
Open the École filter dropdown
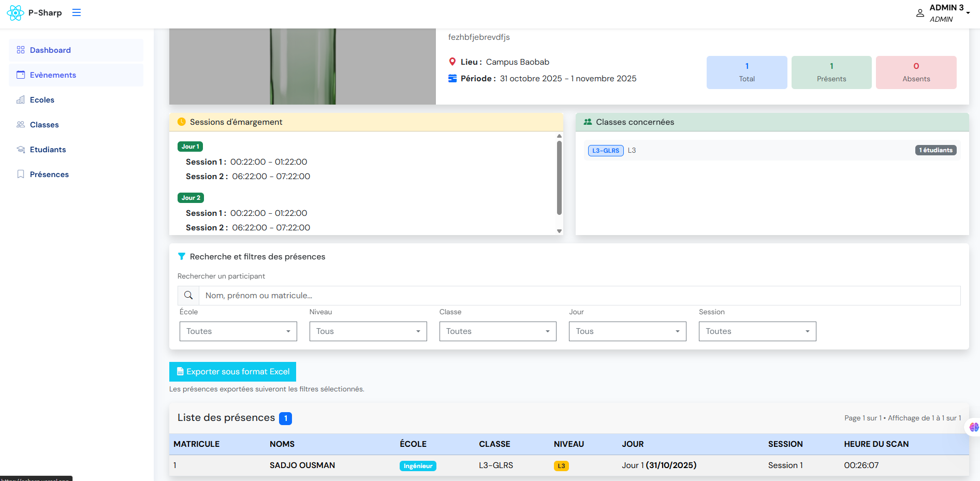pos(238,331)
